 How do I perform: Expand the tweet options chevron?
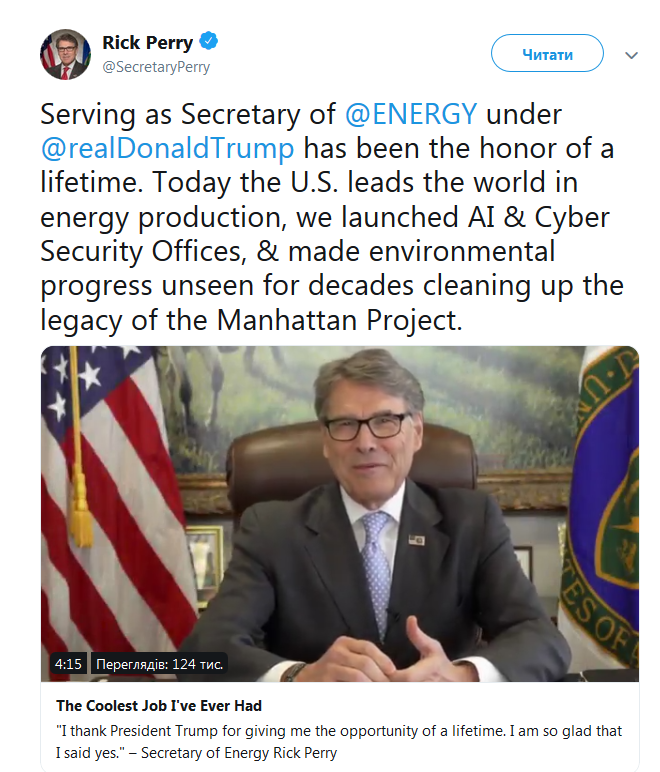(x=631, y=55)
